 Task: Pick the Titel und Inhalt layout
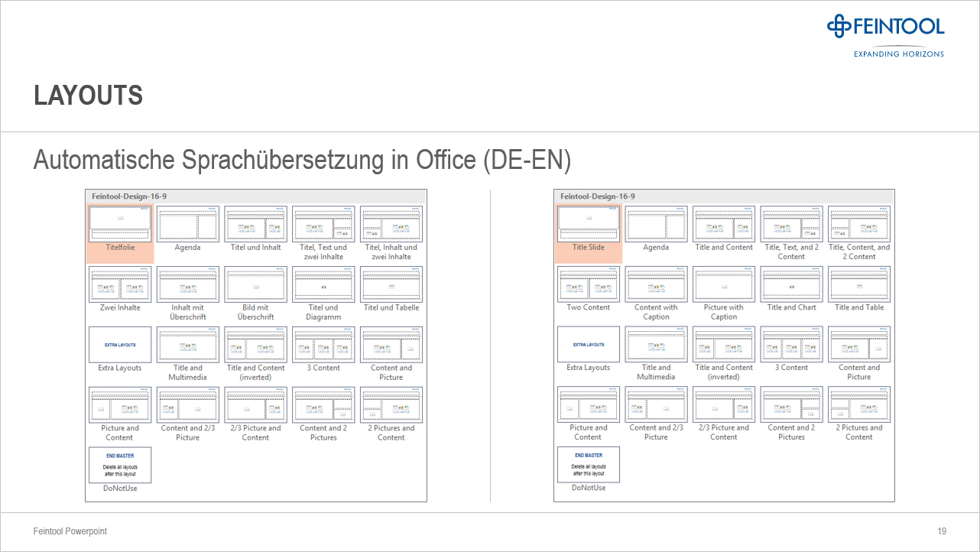click(x=255, y=224)
